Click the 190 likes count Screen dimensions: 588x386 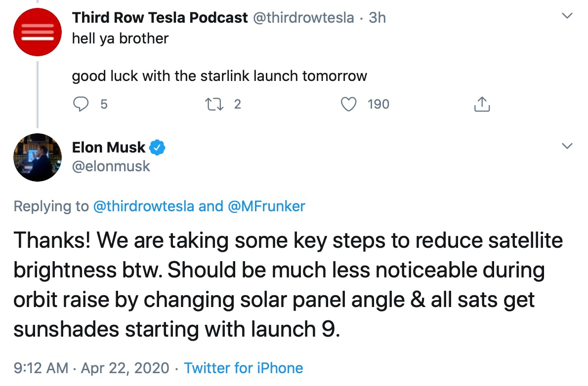tap(378, 104)
